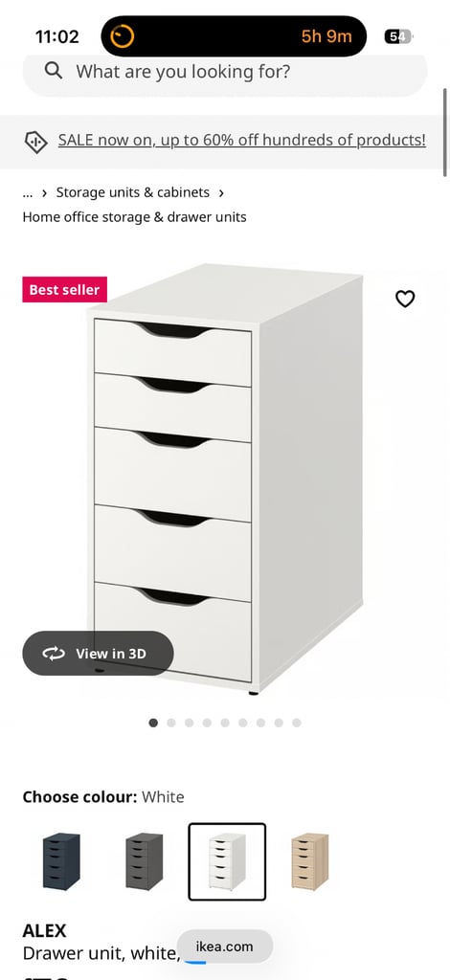This screenshot has height=980, width=450.
Task: Tap the battery indicator in status bar
Action: point(398,37)
